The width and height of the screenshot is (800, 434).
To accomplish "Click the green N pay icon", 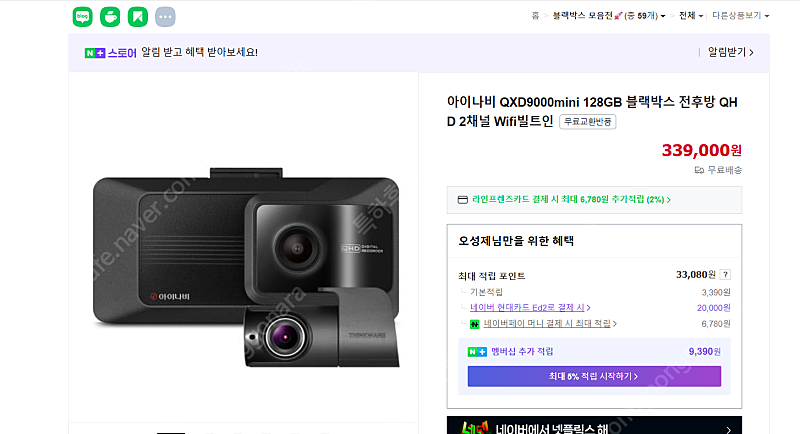I will click(x=474, y=324).
